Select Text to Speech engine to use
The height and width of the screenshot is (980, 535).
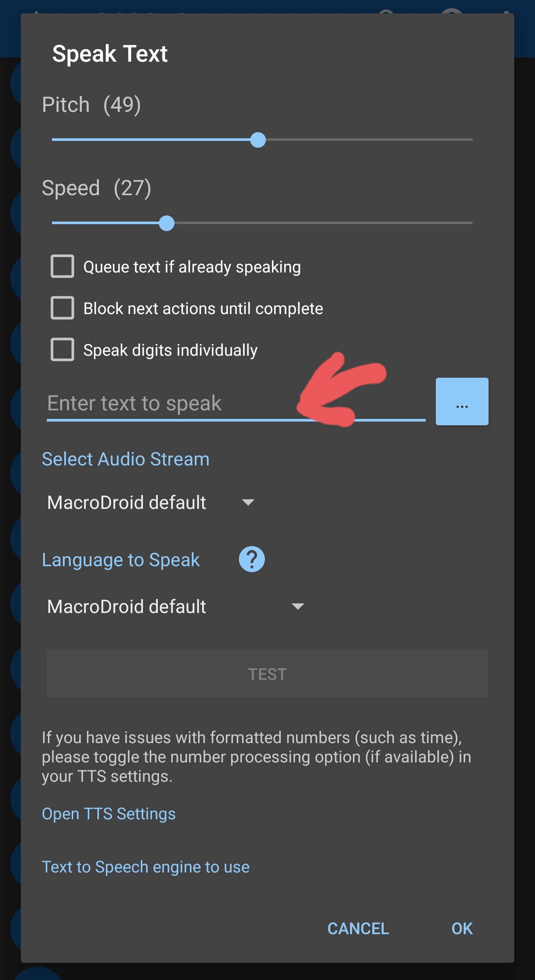point(146,867)
